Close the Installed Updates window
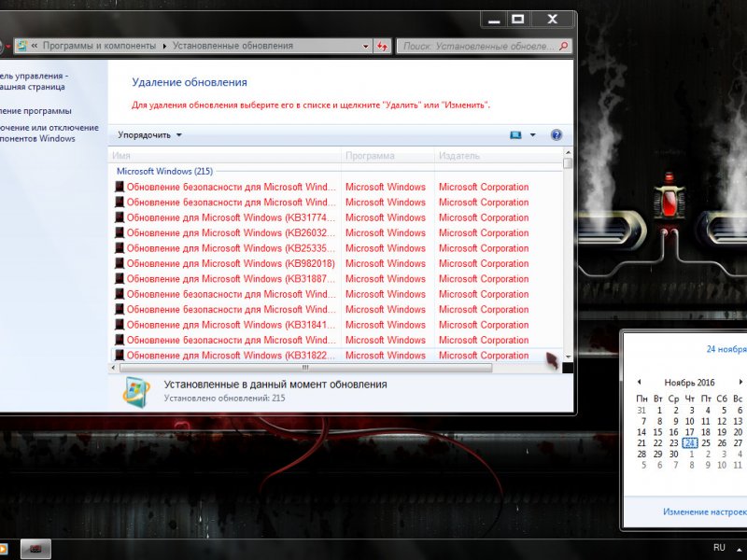747x560 pixels. click(x=552, y=20)
